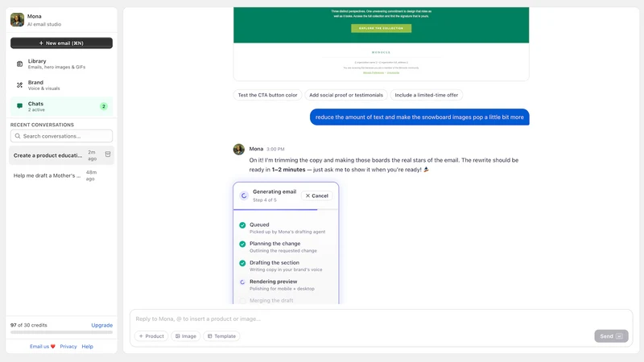Click the Generating email spinner icon
Screen dimensions: 644x362
[x=244, y=195]
